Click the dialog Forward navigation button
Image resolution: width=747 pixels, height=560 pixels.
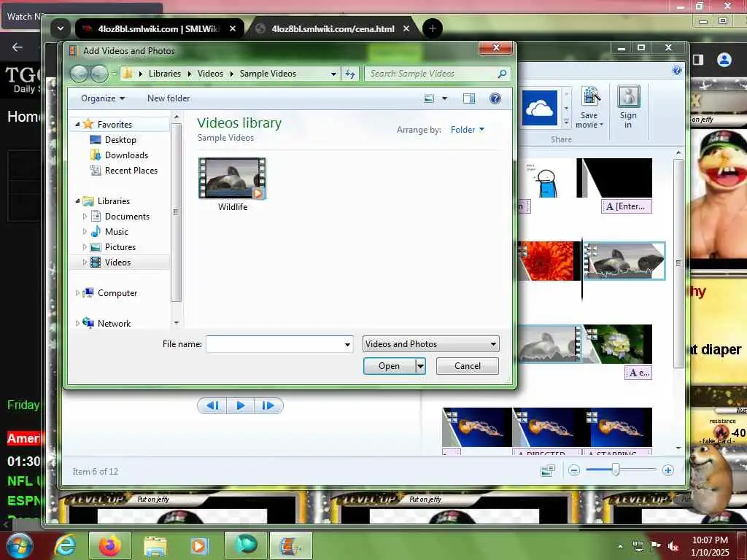[x=99, y=74]
